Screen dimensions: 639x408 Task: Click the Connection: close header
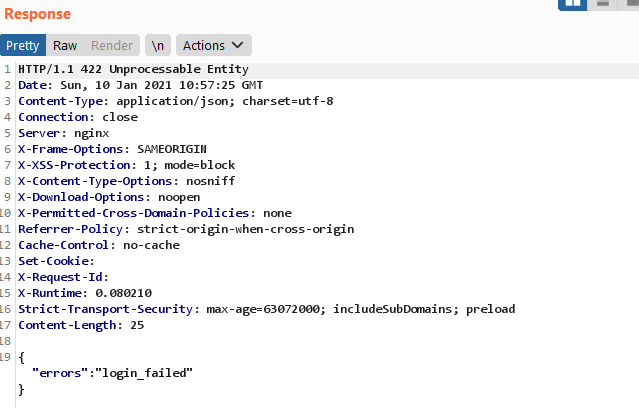pyautogui.click(x=78, y=117)
